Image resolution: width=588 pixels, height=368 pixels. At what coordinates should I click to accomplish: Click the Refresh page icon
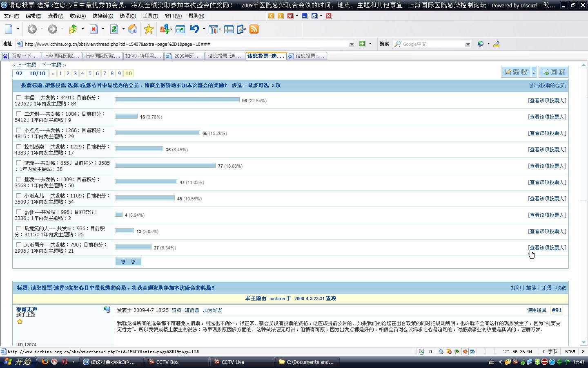[x=114, y=29]
